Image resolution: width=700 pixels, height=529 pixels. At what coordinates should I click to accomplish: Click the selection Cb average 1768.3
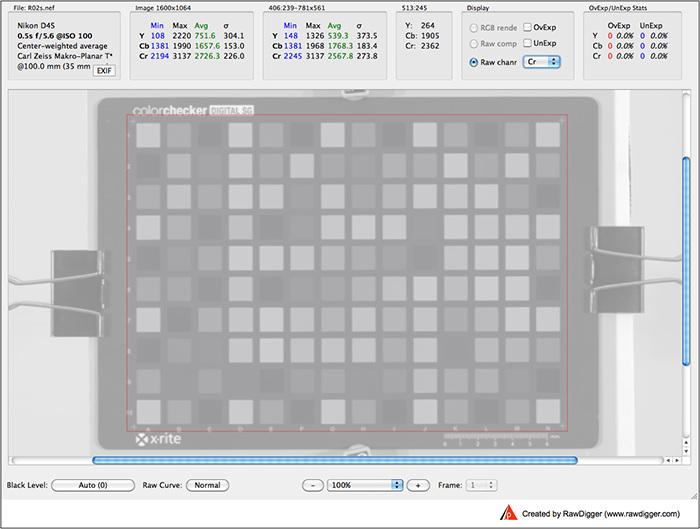340,46
